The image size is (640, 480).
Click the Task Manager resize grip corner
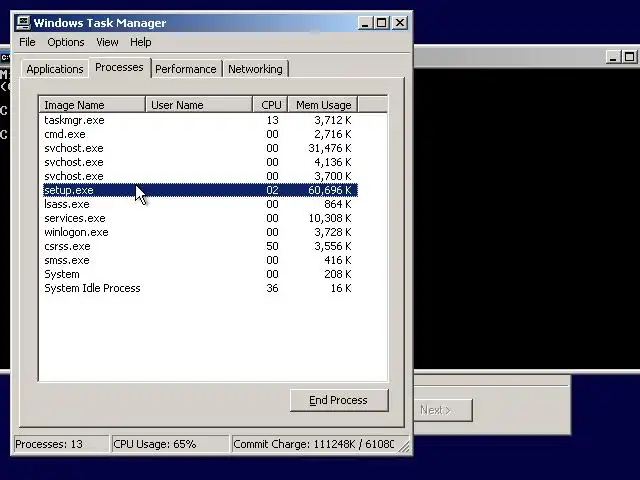pyautogui.click(x=404, y=447)
